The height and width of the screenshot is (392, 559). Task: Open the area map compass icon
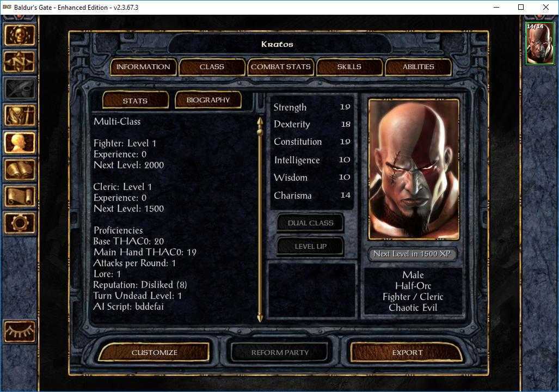[20, 62]
